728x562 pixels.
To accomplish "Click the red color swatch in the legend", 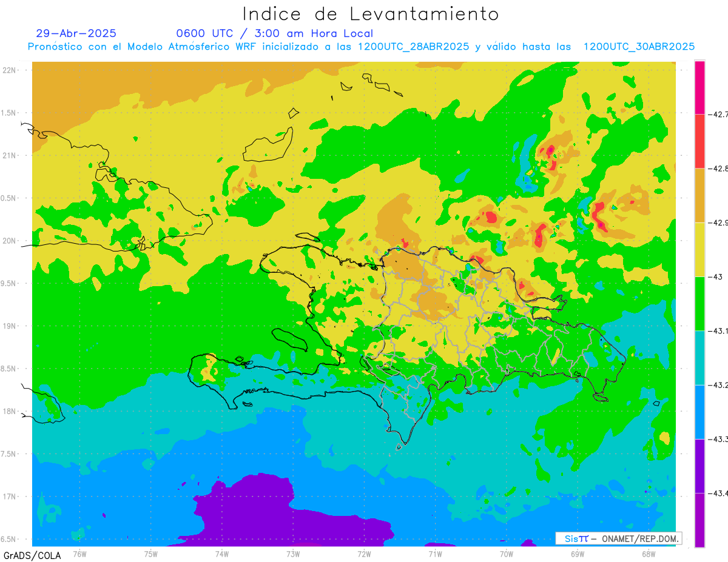I will tap(699, 141).
